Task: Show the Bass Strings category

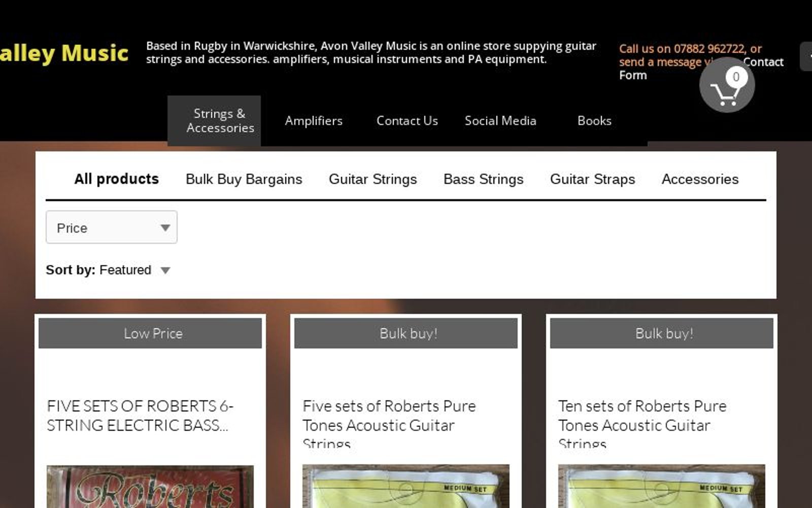Action: (483, 179)
